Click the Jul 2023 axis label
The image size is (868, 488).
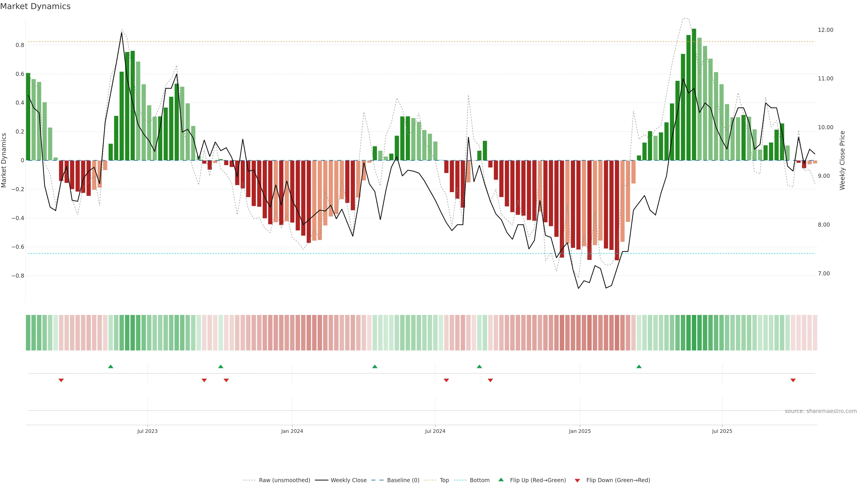pyautogui.click(x=147, y=431)
